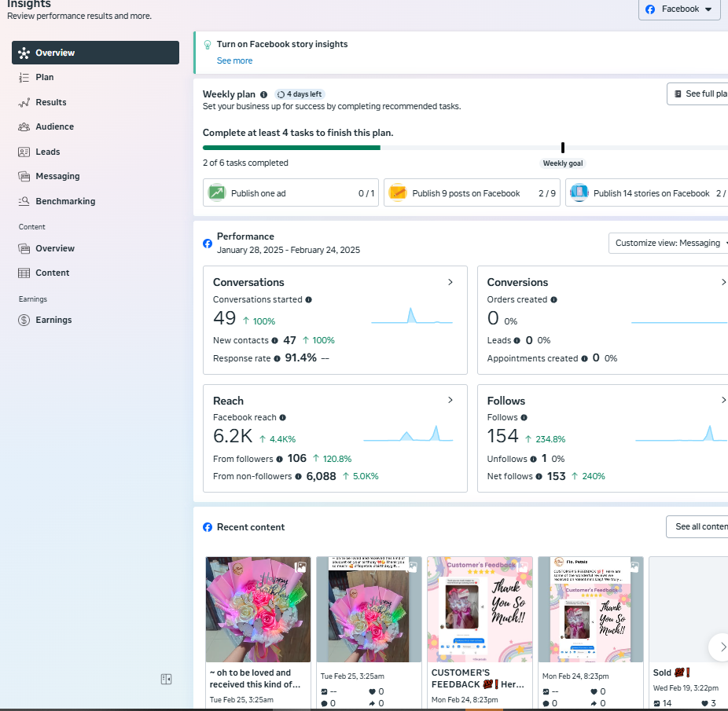Click the Leads contact card icon
The image size is (728, 711).
(x=24, y=152)
